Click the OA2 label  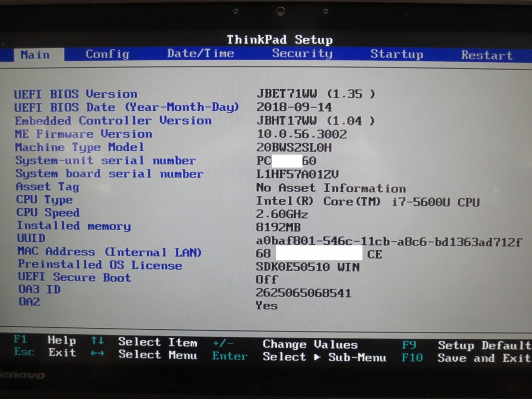[x=29, y=302]
